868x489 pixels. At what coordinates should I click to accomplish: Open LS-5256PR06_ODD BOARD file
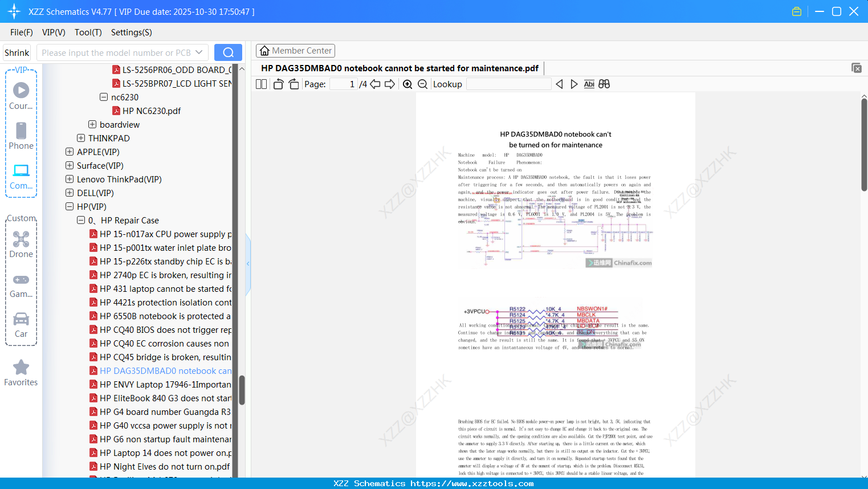(172, 70)
